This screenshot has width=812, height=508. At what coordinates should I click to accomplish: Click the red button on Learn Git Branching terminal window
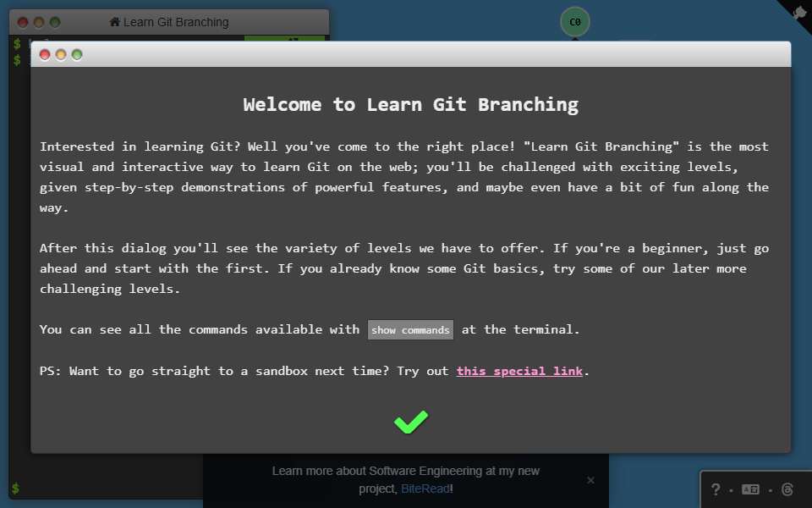click(23, 22)
